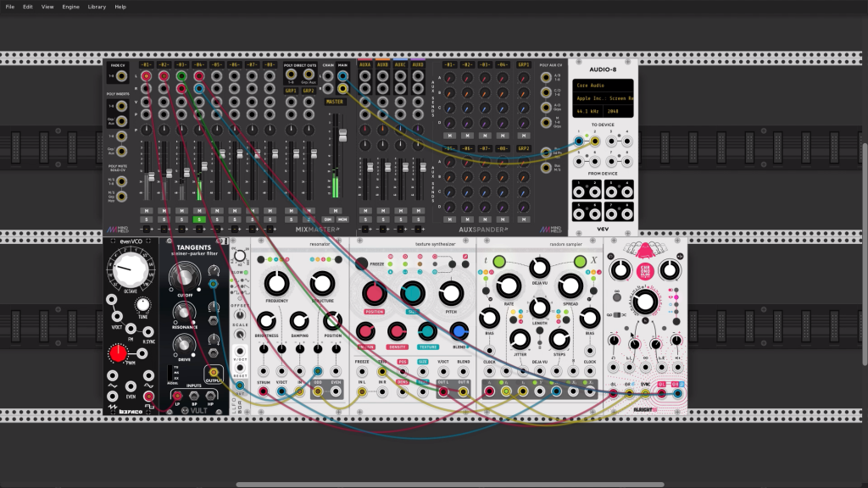Click the MASTER volume fader
The width and height of the screenshot is (868, 488).
[x=342, y=136]
